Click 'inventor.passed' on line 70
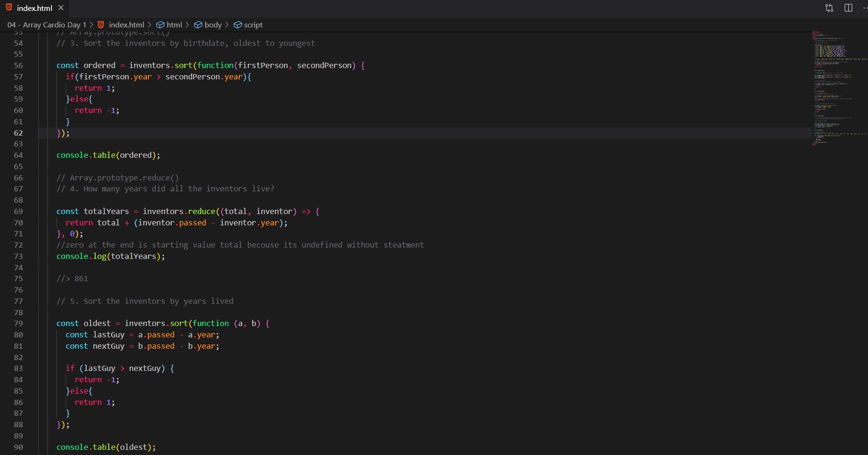This screenshot has height=455, width=868. click(x=172, y=223)
